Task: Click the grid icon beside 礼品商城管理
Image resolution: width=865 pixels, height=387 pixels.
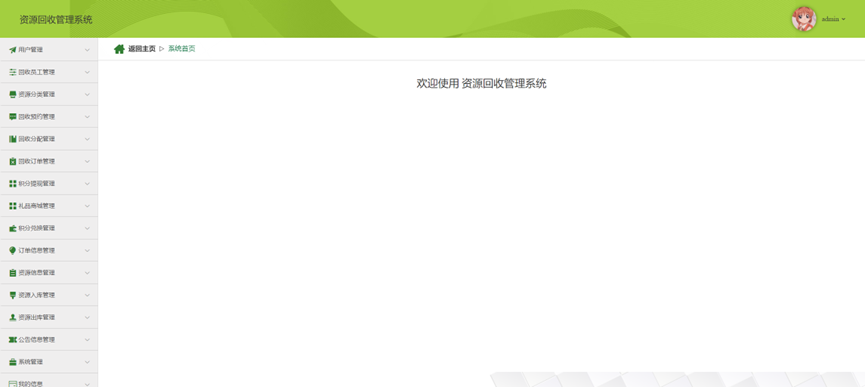Action: coord(13,206)
